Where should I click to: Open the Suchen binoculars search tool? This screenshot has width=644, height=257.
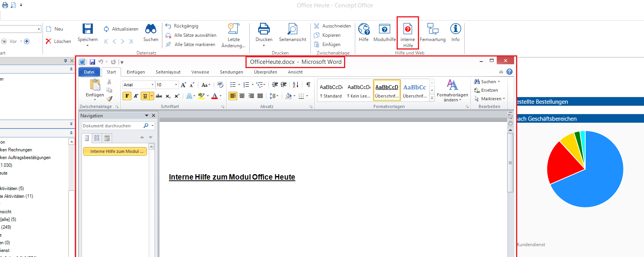(150, 29)
